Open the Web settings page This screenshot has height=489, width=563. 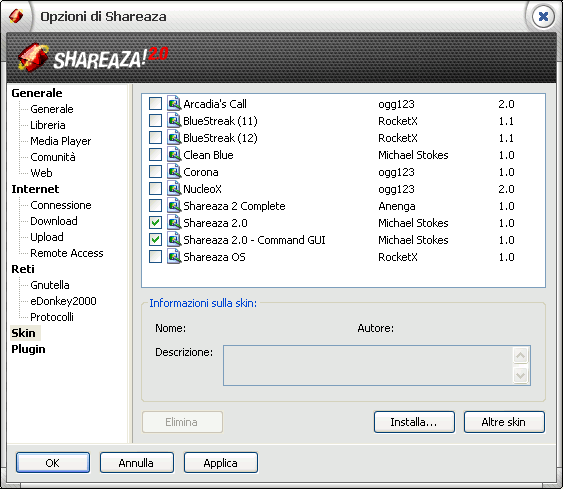pos(41,173)
